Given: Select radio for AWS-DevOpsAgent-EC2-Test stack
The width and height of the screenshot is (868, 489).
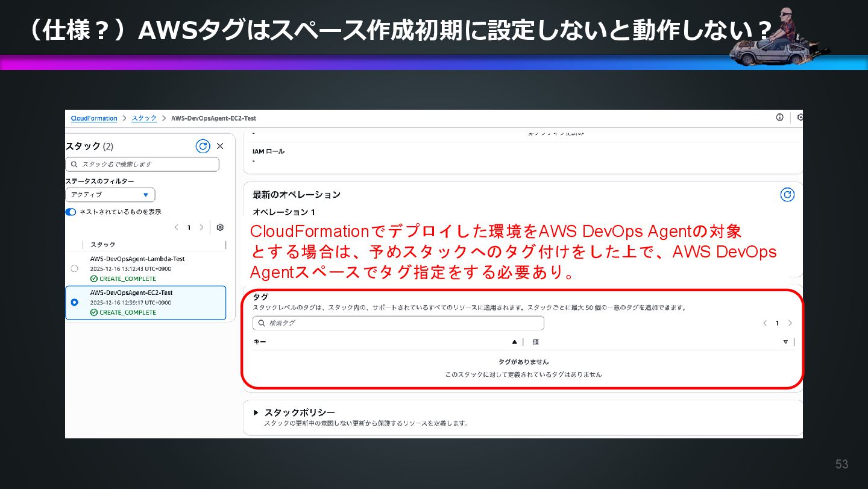Looking at the screenshot, I should pos(74,302).
